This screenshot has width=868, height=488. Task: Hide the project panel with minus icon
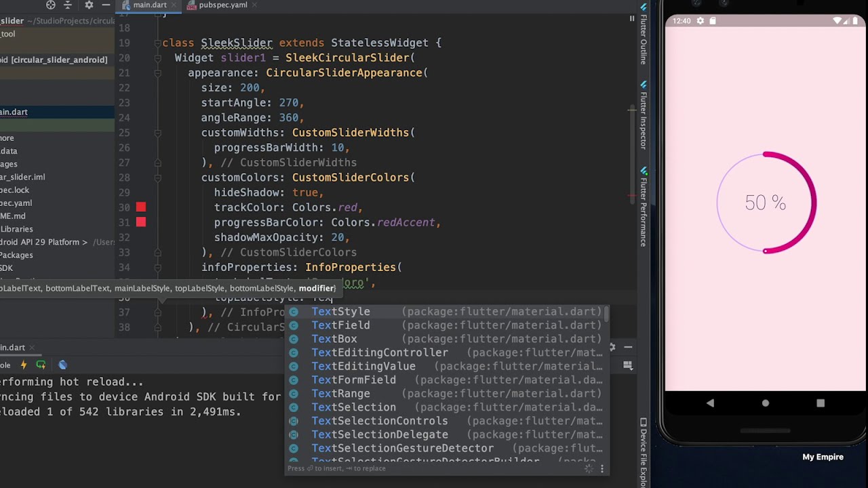pos(106,5)
